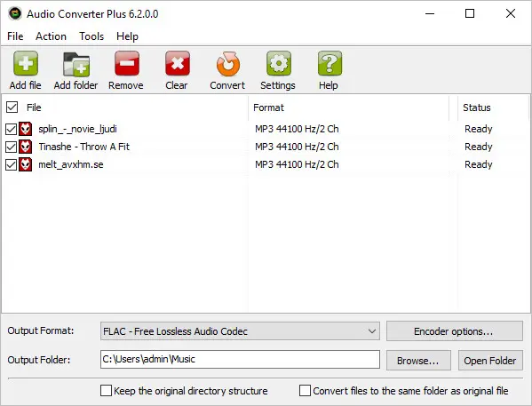Image resolution: width=532 pixels, height=406 pixels.
Task: Clear the file list with Clear icon
Action: (x=177, y=63)
